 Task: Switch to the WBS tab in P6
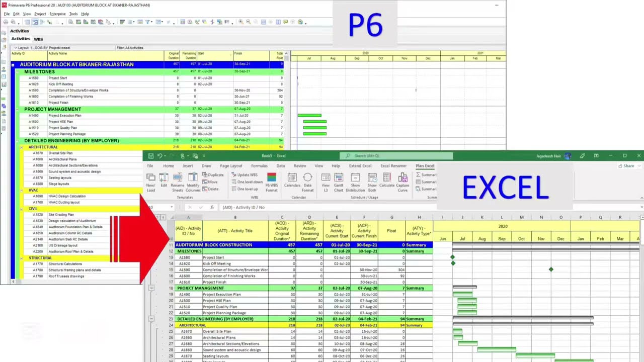(x=38, y=39)
